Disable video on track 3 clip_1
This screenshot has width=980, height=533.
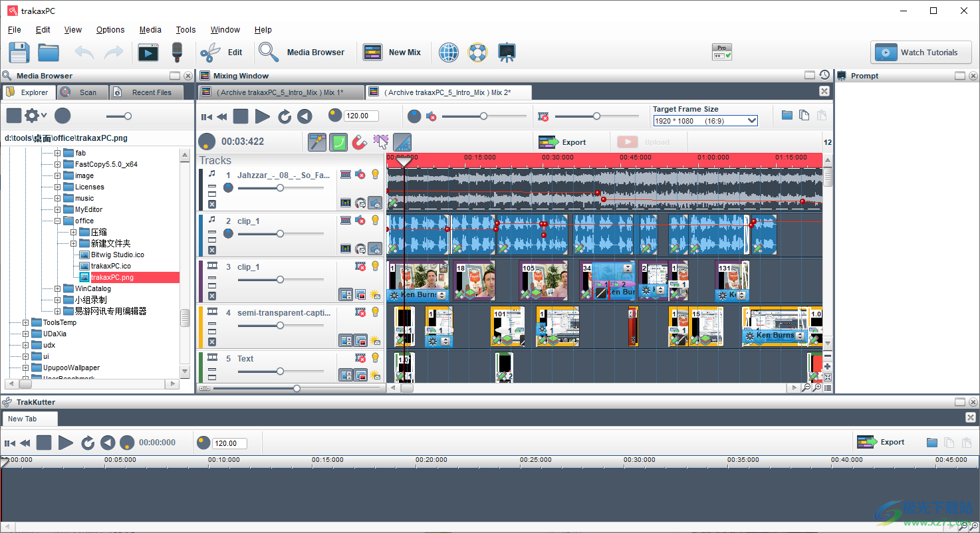pos(360,266)
